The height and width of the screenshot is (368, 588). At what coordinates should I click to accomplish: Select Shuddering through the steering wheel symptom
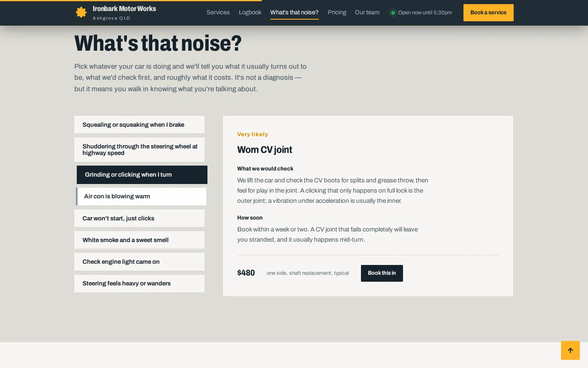(139, 150)
